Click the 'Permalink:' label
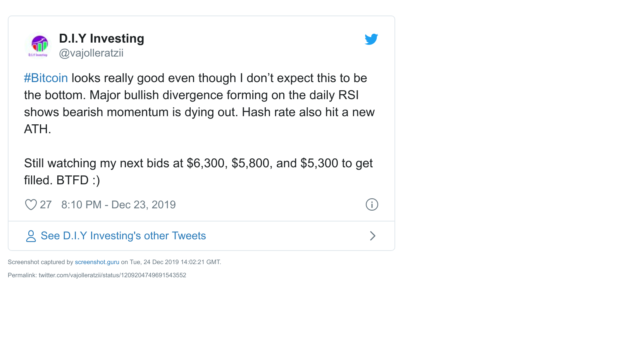The width and height of the screenshot is (620, 364). click(22, 275)
